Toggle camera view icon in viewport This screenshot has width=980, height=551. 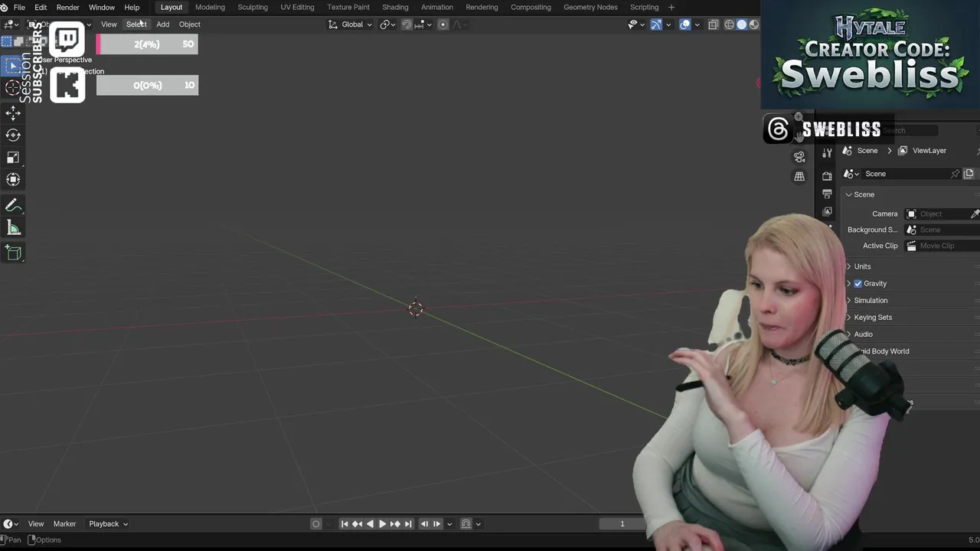[x=799, y=156]
